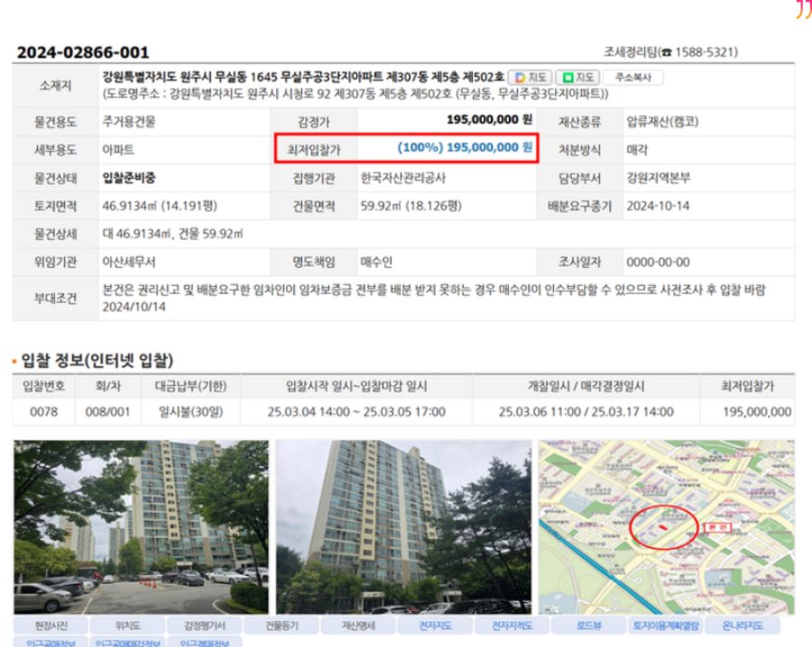Image resolution: width=812 pixels, height=647 pixels.
Task: Click the land area 46.9134㎡ (14.191평)
Action: click(160, 206)
